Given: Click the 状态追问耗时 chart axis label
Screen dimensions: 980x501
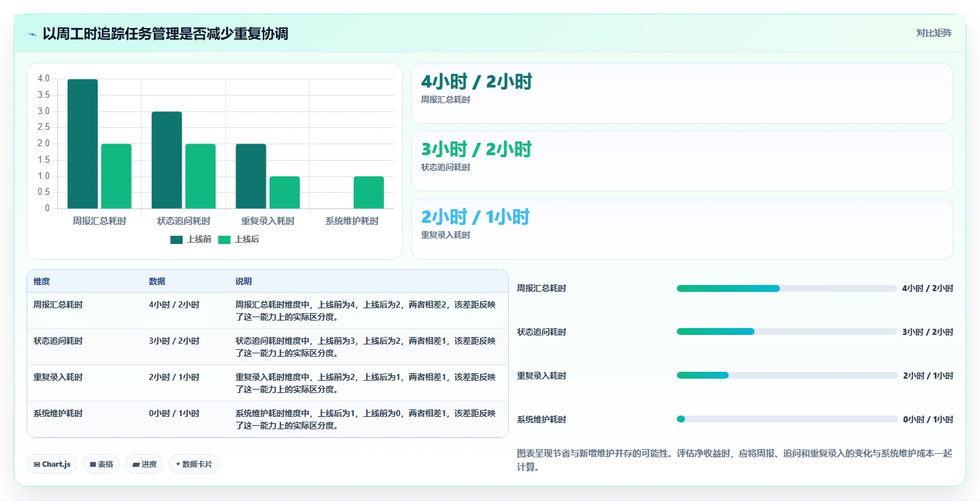Looking at the screenshot, I should click(184, 221).
